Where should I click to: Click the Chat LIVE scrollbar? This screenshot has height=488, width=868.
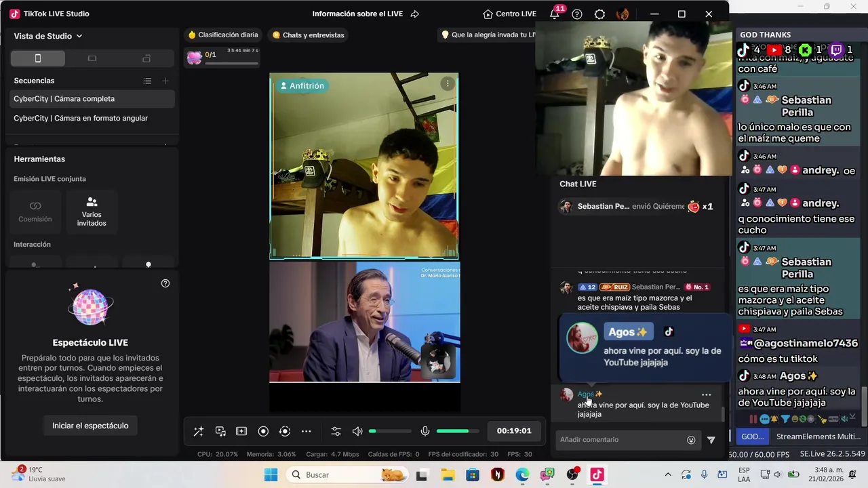click(x=722, y=413)
